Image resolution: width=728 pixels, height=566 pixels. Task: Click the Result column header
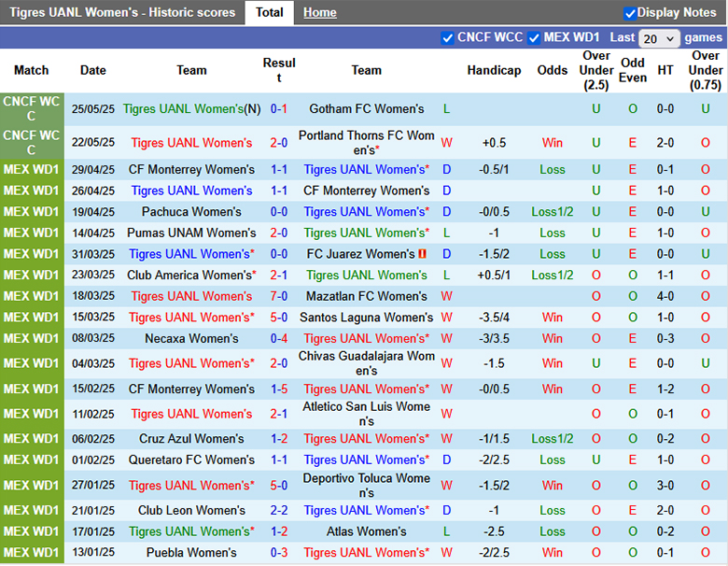coord(279,70)
